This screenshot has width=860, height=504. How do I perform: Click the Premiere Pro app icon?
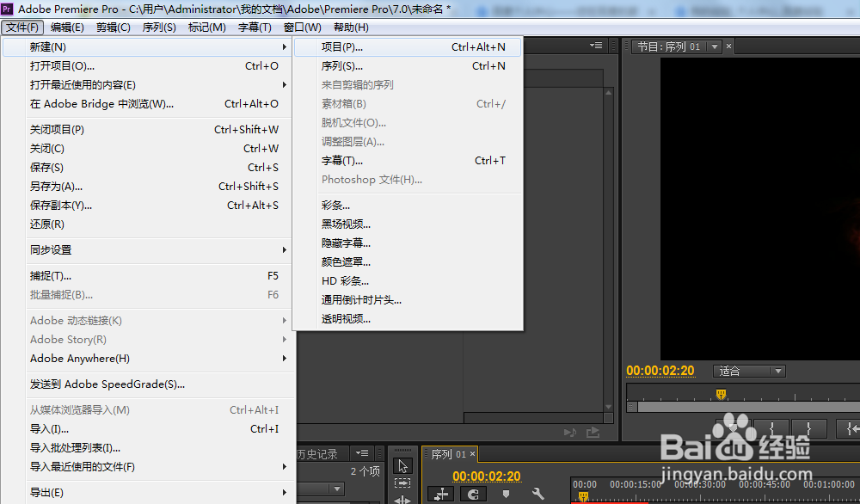7,9
